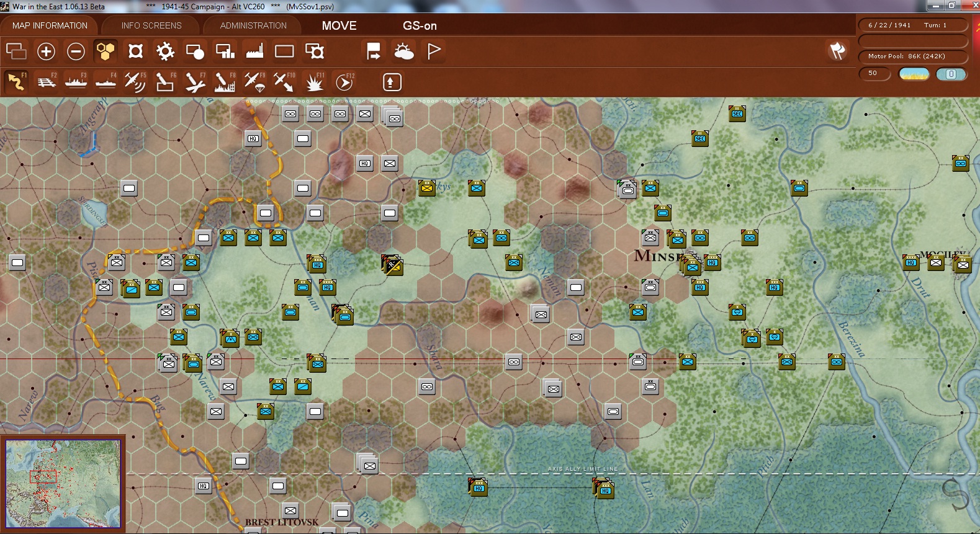Screen dimensions: 980x534
Task: Click the square fort-outline icon beside the hex grid button
Action: (135, 51)
